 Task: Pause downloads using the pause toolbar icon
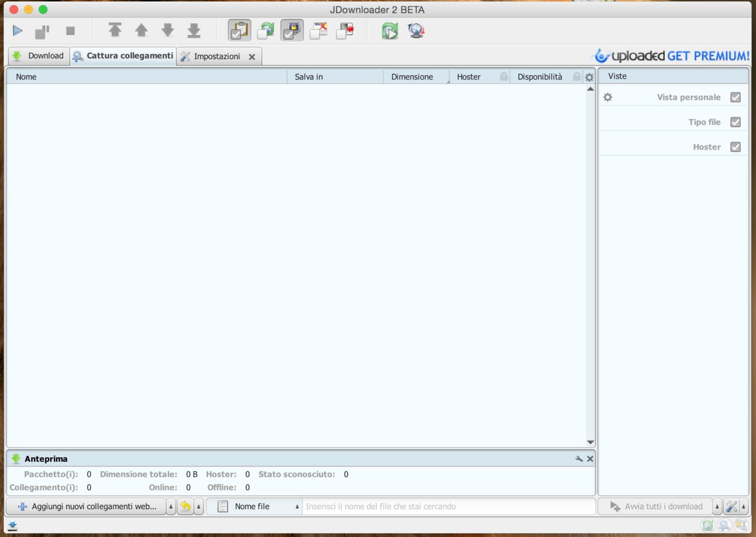tap(42, 31)
